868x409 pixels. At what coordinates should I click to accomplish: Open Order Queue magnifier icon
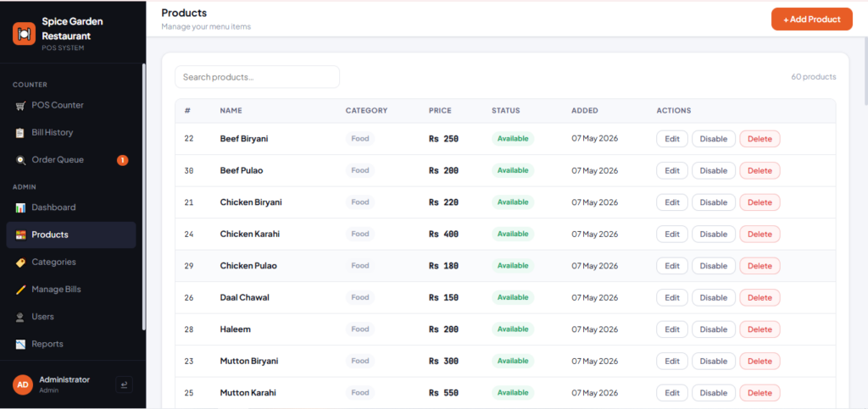click(20, 160)
